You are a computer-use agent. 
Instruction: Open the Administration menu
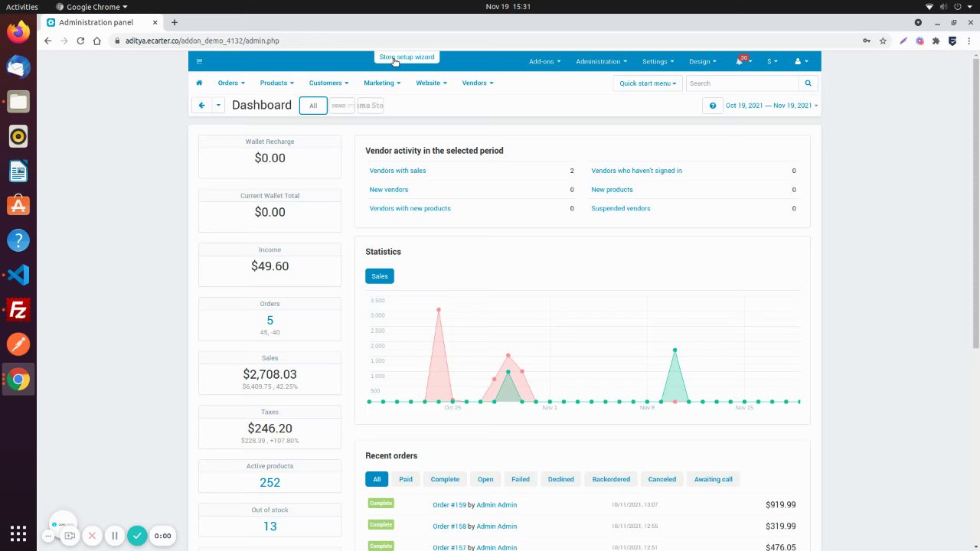(x=602, y=61)
